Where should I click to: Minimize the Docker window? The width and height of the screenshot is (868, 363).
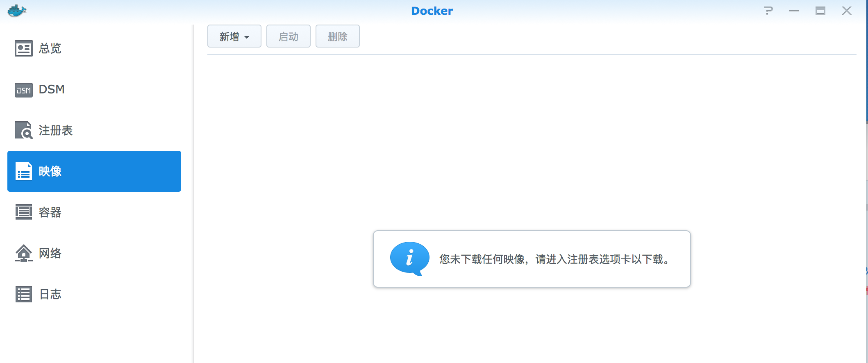point(794,11)
